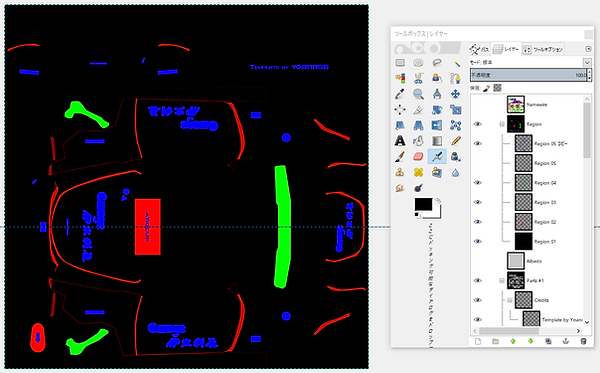
Task: Select the Scale tool
Action: pos(455,110)
